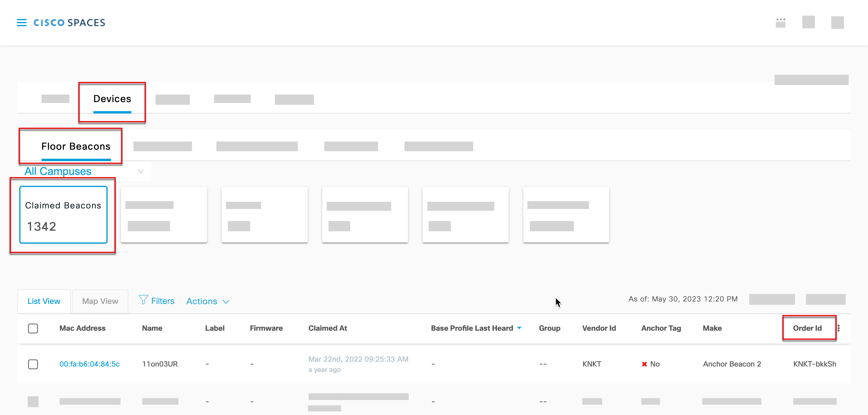
Task: Click the Cisco Spaces logo
Action: tap(69, 23)
